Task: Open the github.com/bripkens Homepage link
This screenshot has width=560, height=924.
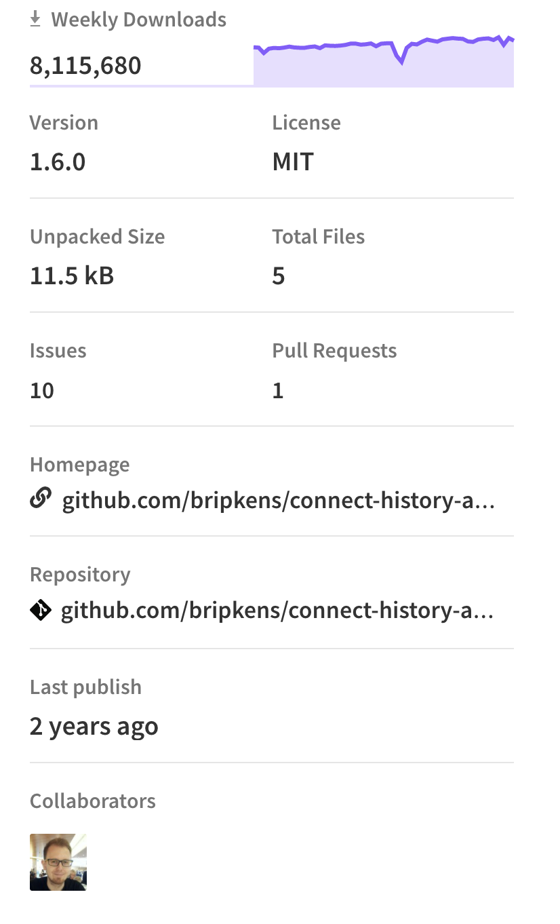Action: click(x=278, y=500)
